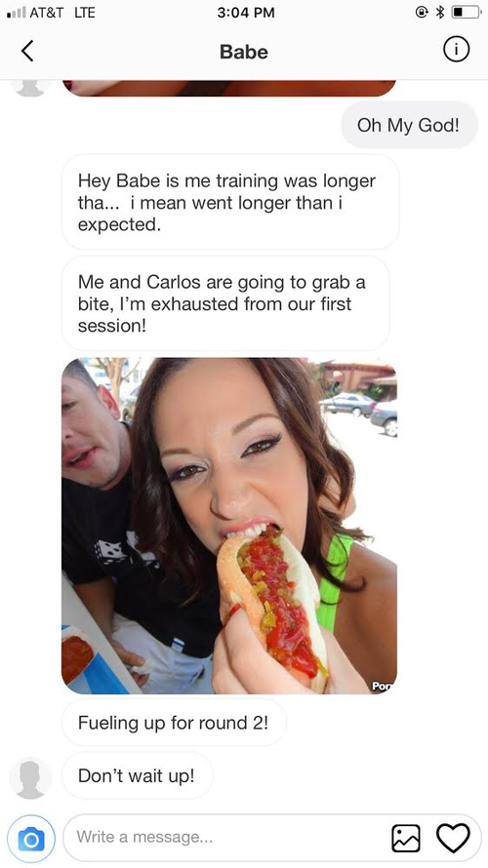Open the hot dog photo message
Viewport: 488px width, 868px height.
tap(229, 526)
